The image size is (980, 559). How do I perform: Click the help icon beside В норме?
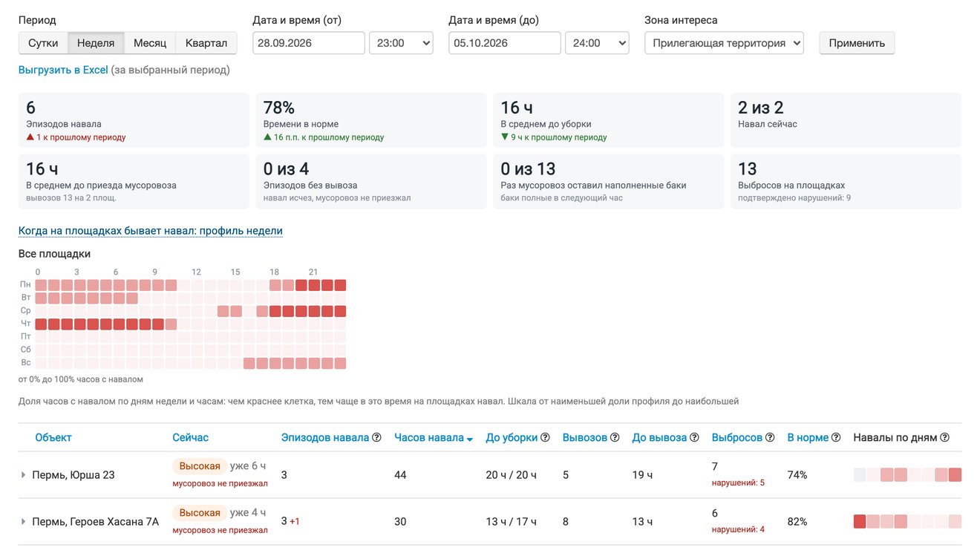(836, 438)
